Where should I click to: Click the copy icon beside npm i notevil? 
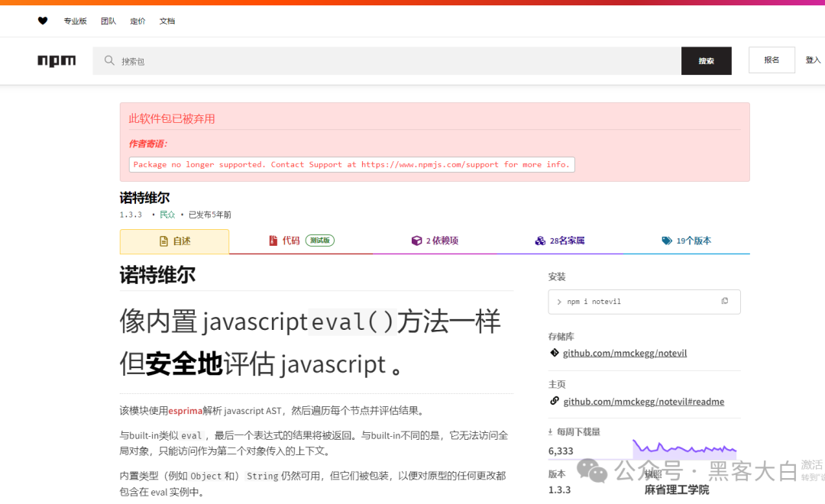point(725,301)
